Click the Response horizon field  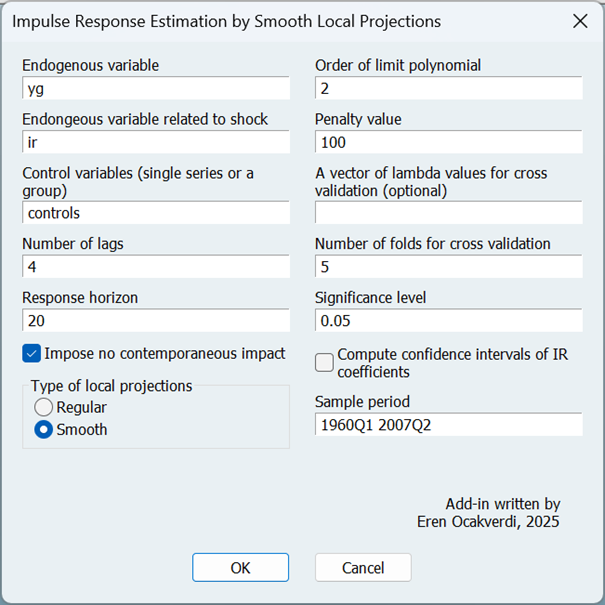pos(155,321)
